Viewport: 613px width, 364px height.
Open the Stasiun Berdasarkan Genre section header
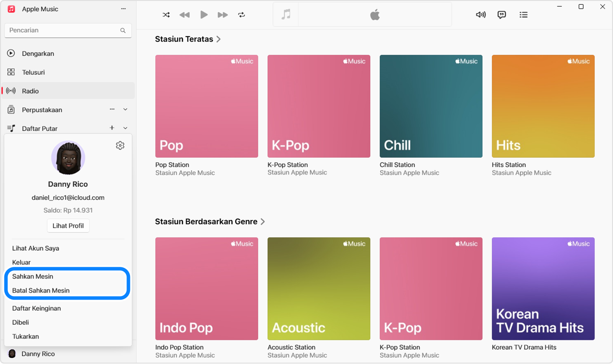[x=210, y=221]
